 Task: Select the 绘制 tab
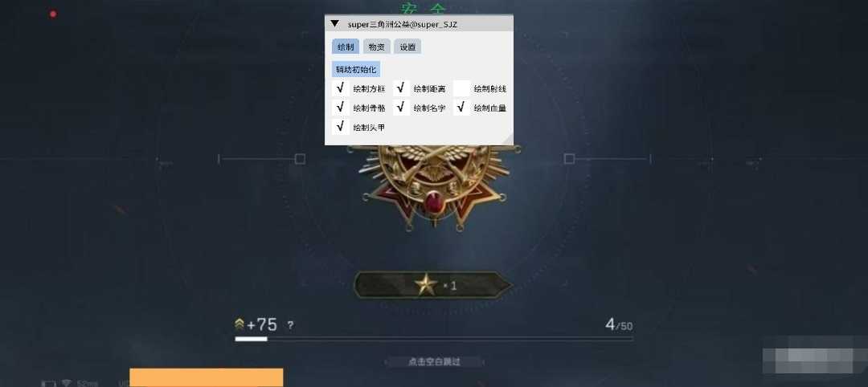click(x=346, y=47)
